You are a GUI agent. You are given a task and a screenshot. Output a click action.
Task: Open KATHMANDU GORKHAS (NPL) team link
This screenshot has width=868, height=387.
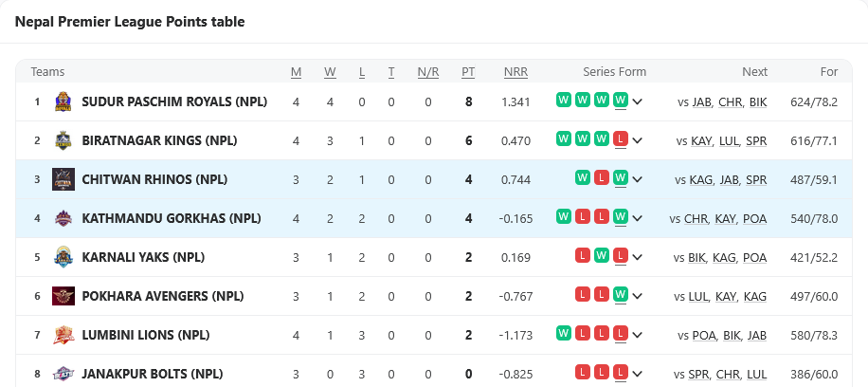tap(171, 218)
